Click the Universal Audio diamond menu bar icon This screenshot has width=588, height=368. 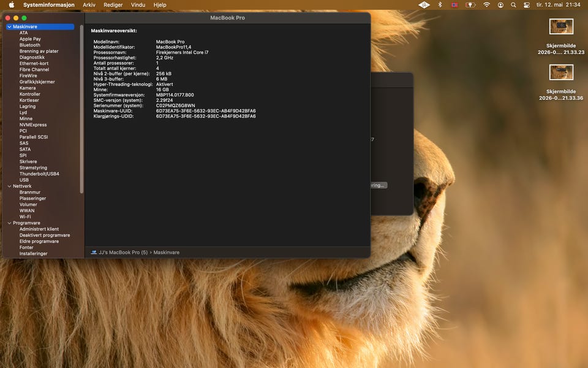coord(424,5)
